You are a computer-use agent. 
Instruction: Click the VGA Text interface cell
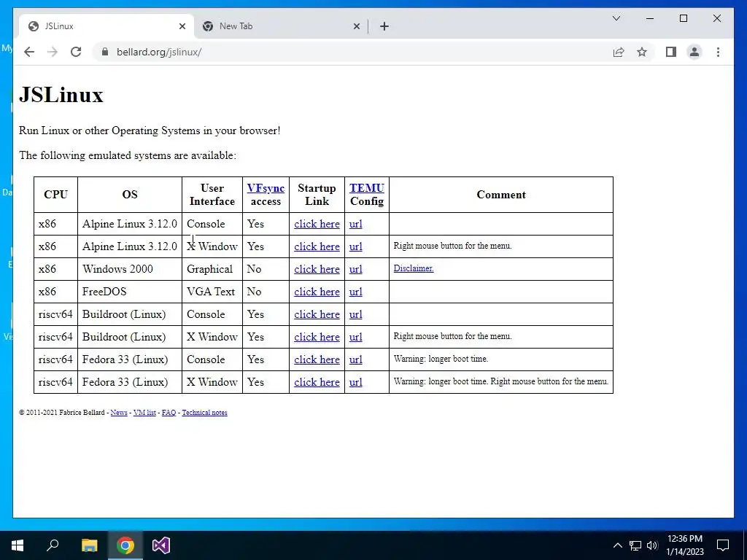pyautogui.click(x=211, y=292)
